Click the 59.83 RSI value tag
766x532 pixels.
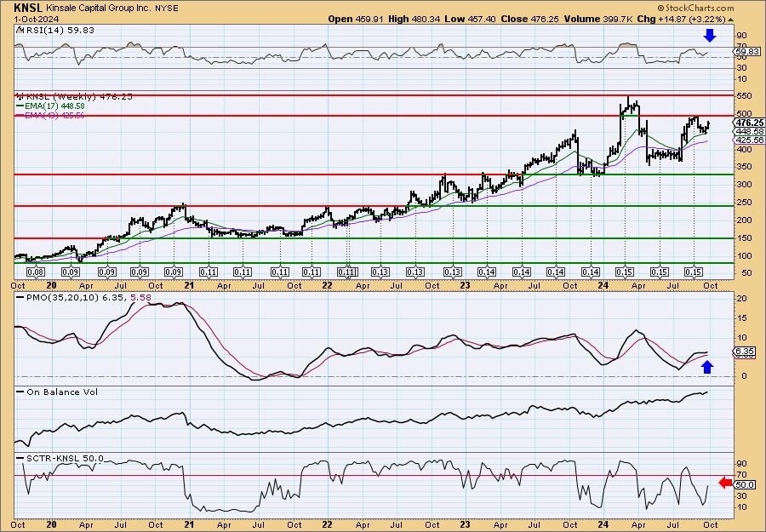[747, 51]
